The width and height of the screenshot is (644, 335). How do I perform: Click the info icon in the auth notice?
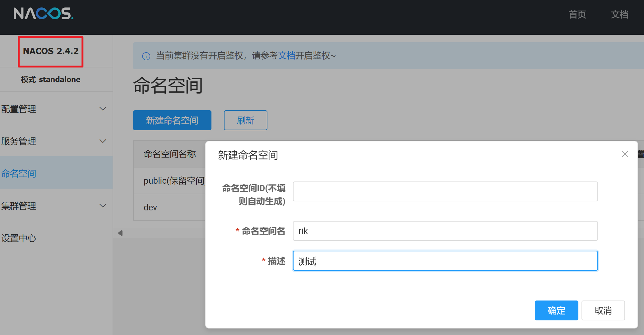[x=146, y=56]
